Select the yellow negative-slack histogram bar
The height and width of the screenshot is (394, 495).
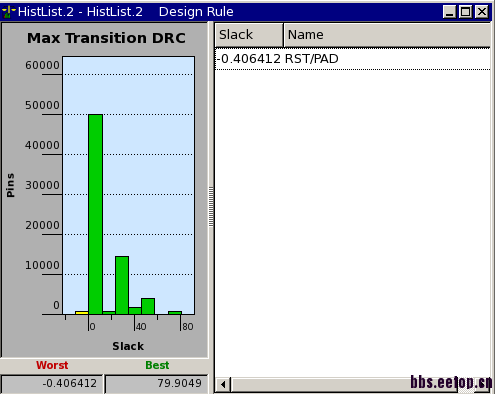[x=82, y=313]
